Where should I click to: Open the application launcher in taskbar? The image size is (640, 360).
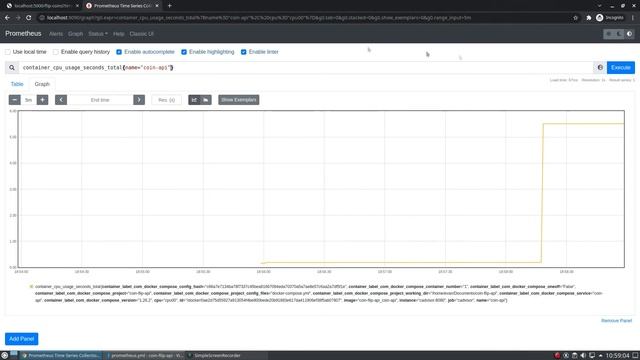(x=4, y=356)
